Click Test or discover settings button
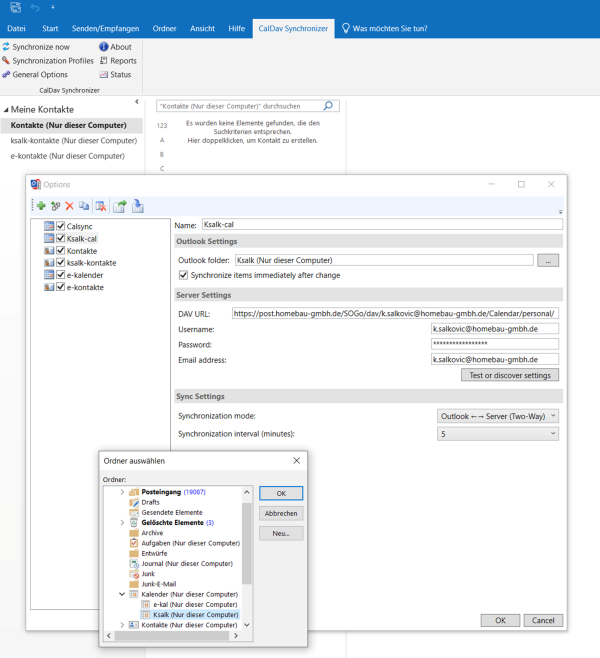 (x=508, y=375)
